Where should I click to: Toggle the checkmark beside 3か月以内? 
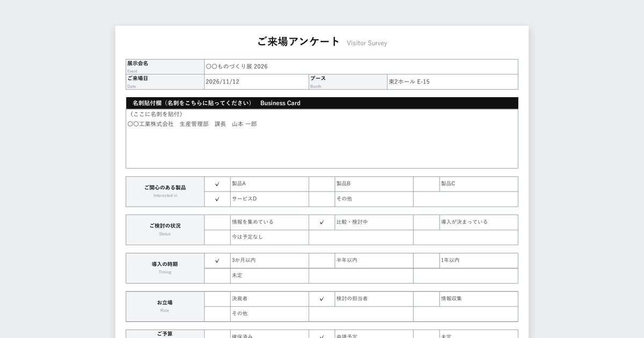[x=217, y=261]
